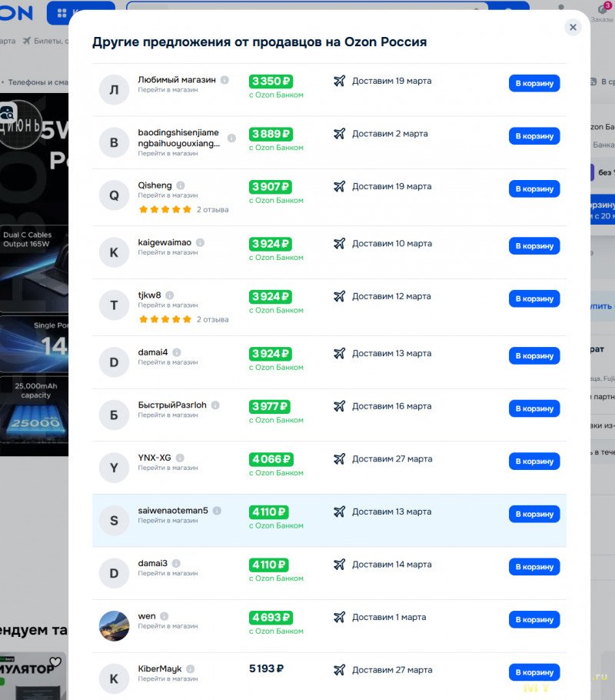
Task: Click info icon next to БыстрыйРазгloh
Action: click(x=215, y=405)
